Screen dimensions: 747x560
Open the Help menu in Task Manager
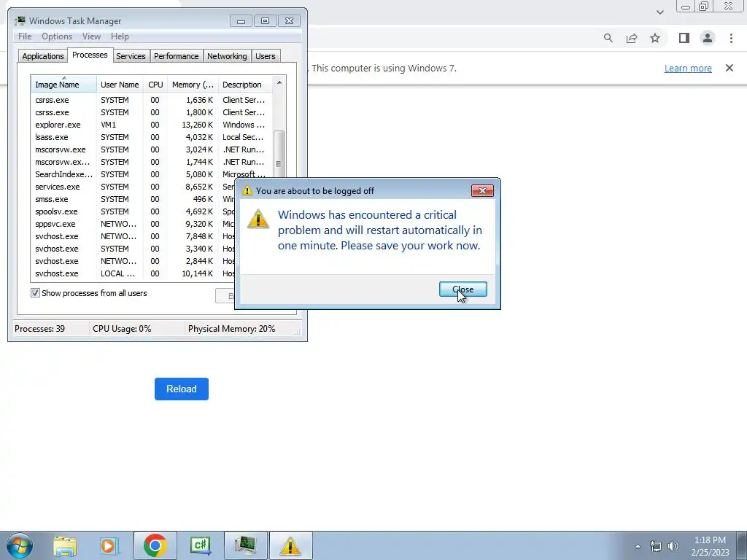(x=120, y=36)
